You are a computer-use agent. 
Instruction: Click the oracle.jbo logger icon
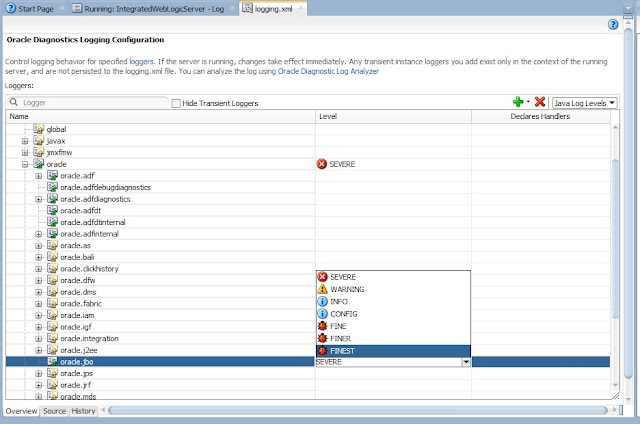coord(52,362)
